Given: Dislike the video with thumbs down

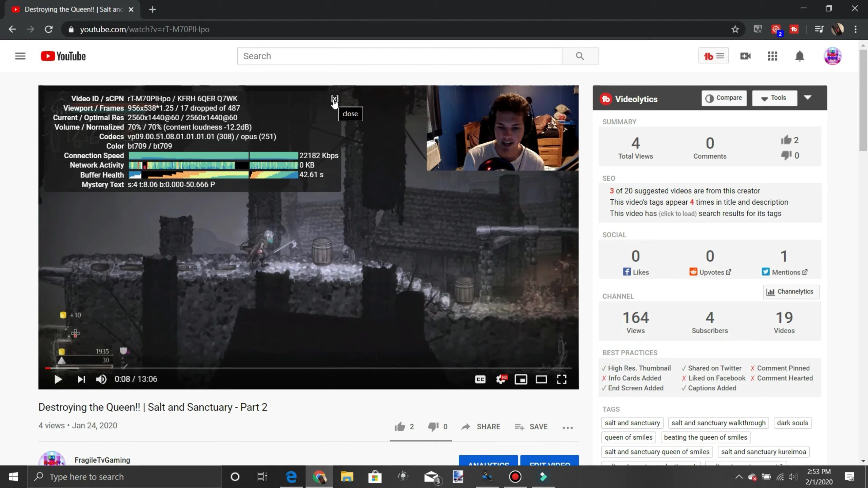Looking at the screenshot, I should pos(437,427).
